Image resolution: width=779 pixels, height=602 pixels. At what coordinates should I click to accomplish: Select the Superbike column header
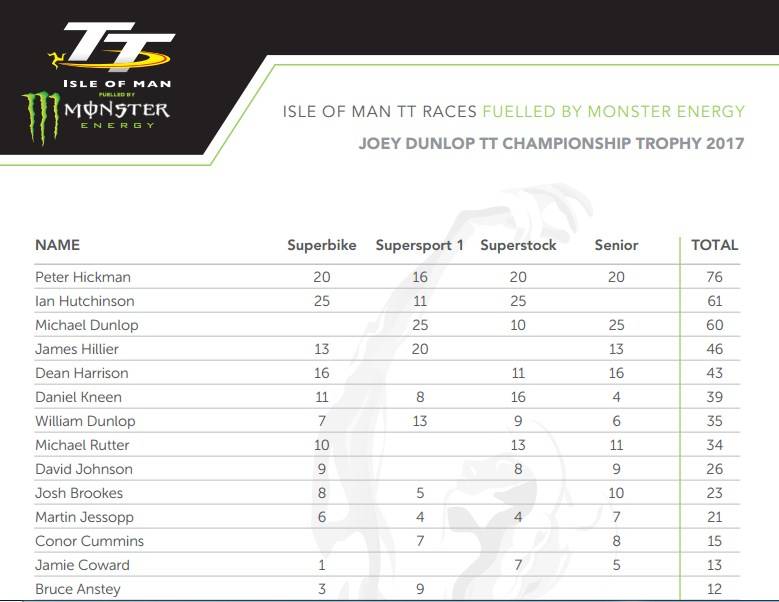(322, 245)
